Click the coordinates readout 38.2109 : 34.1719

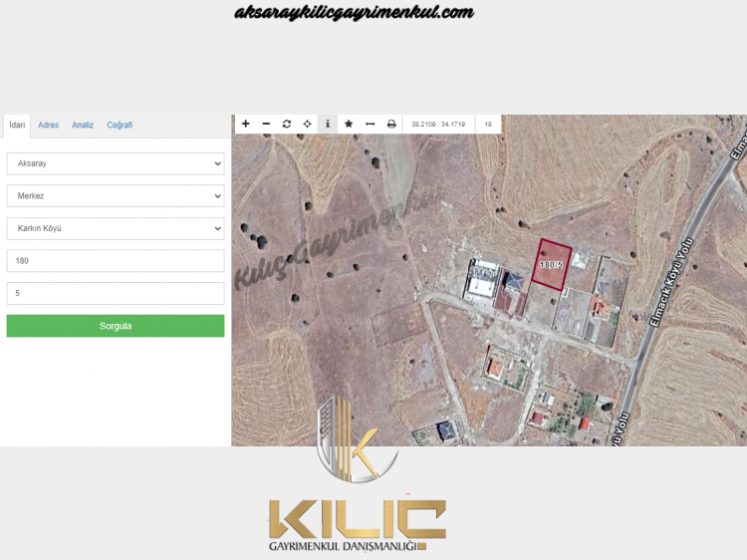point(438,124)
